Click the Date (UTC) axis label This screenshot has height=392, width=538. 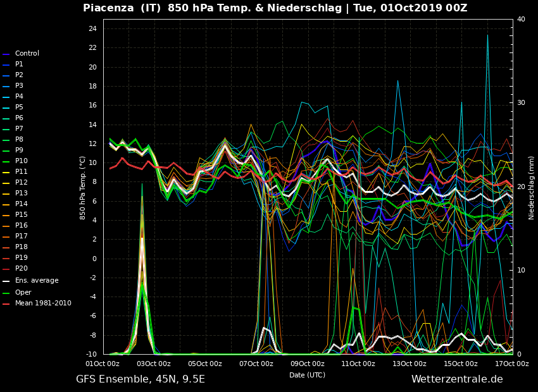tap(308, 375)
